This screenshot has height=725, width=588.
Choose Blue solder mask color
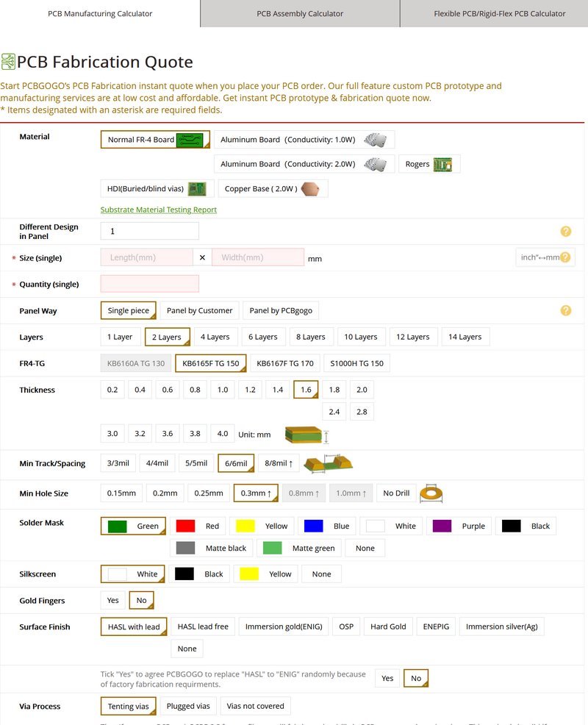[x=326, y=526]
